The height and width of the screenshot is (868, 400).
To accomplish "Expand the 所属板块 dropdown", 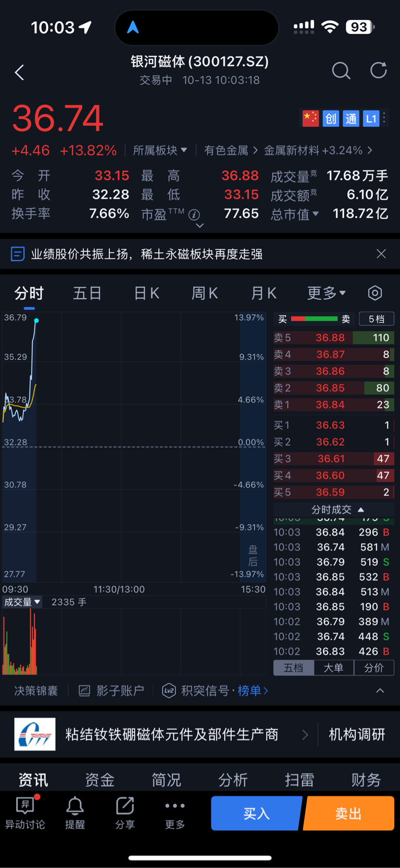I will click(160, 151).
